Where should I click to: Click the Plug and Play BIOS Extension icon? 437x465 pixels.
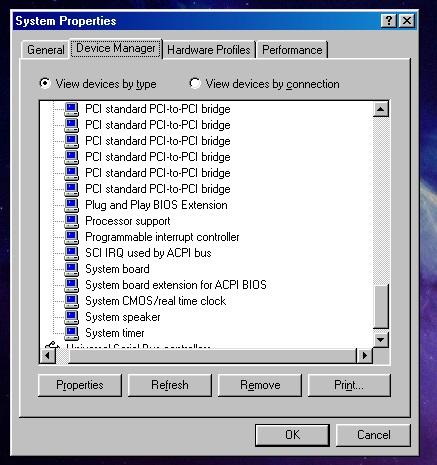point(71,205)
